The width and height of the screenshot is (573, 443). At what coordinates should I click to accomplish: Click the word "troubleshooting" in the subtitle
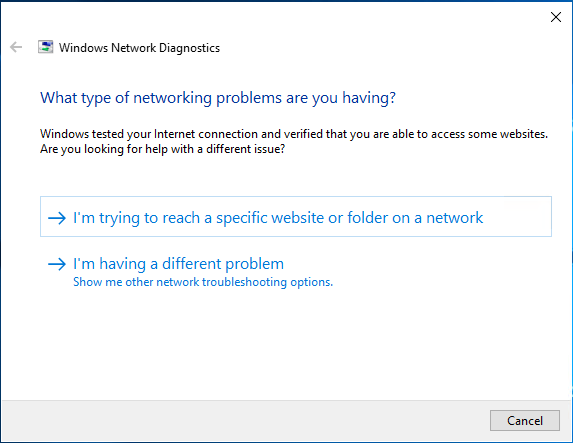click(x=244, y=282)
